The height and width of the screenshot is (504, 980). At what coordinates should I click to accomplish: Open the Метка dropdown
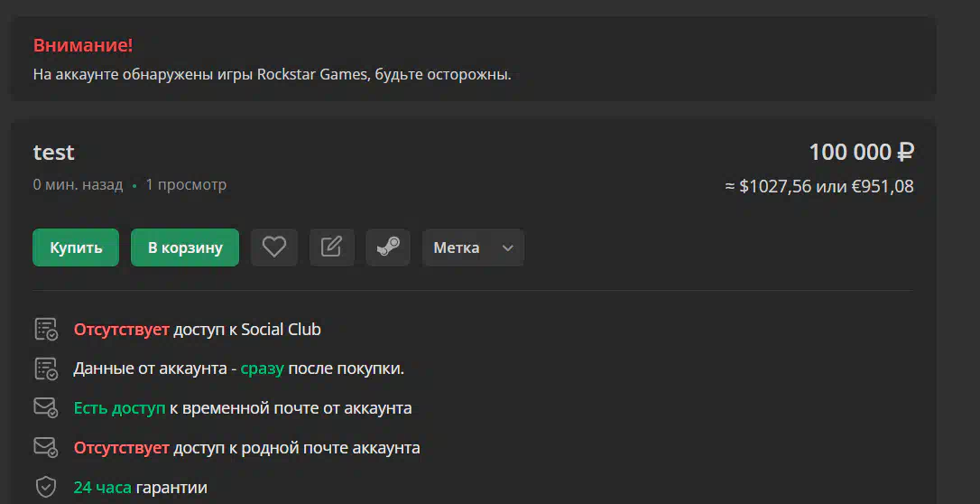[x=473, y=247]
